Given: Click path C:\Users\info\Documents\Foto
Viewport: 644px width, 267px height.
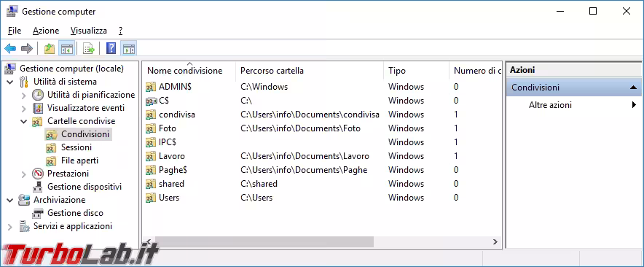Looking at the screenshot, I should pyautogui.click(x=300, y=128).
